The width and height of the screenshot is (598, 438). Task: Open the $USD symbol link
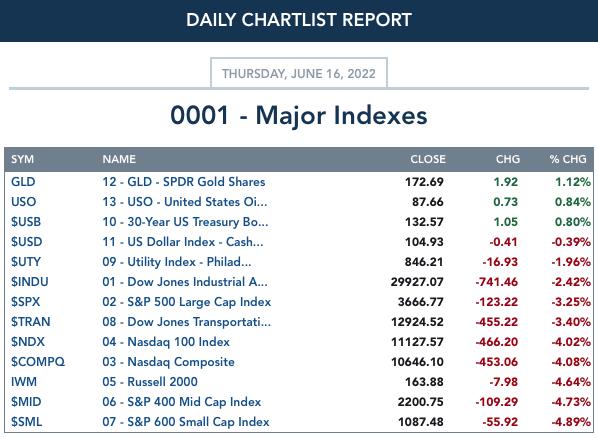point(26,242)
